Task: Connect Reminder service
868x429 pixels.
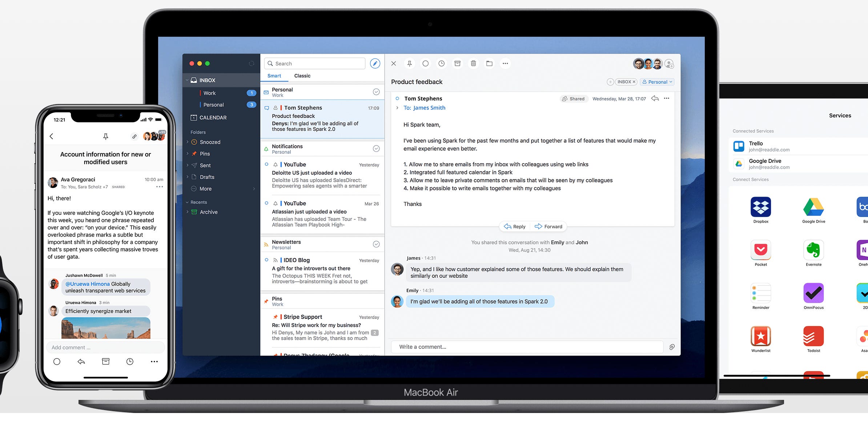Action: [x=760, y=296]
